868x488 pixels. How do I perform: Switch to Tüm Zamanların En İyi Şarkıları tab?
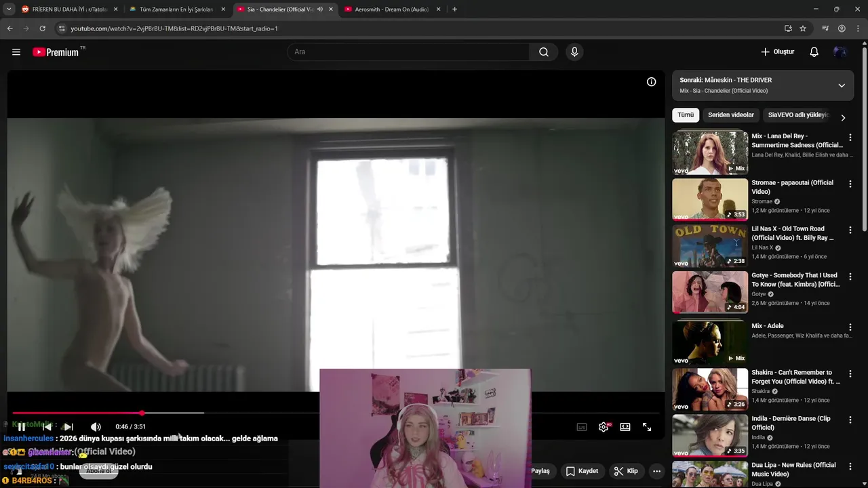178,9
